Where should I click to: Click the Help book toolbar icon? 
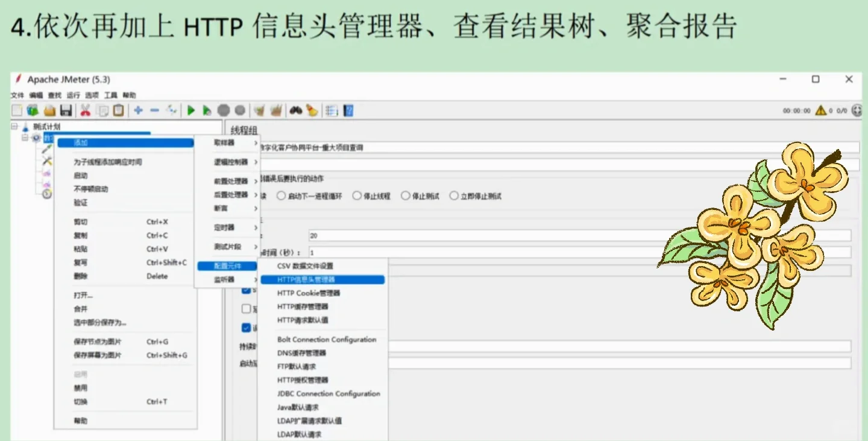(348, 110)
